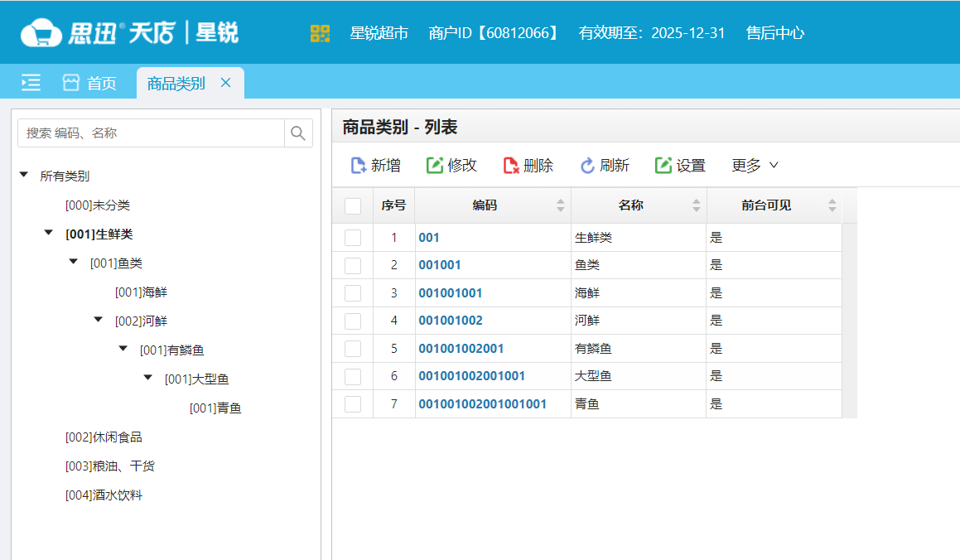The width and height of the screenshot is (960, 560).
Task: Click the hamburger menu icon top left
Action: click(31, 83)
